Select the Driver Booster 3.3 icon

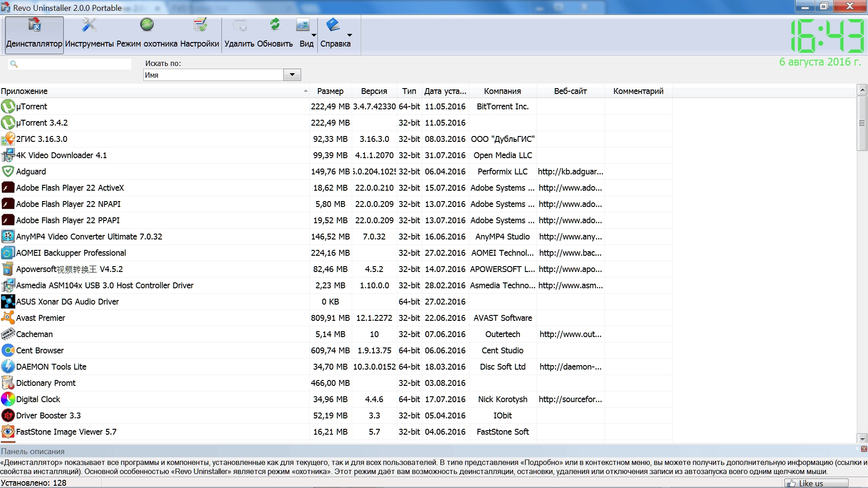pyautogui.click(x=8, y=416)
